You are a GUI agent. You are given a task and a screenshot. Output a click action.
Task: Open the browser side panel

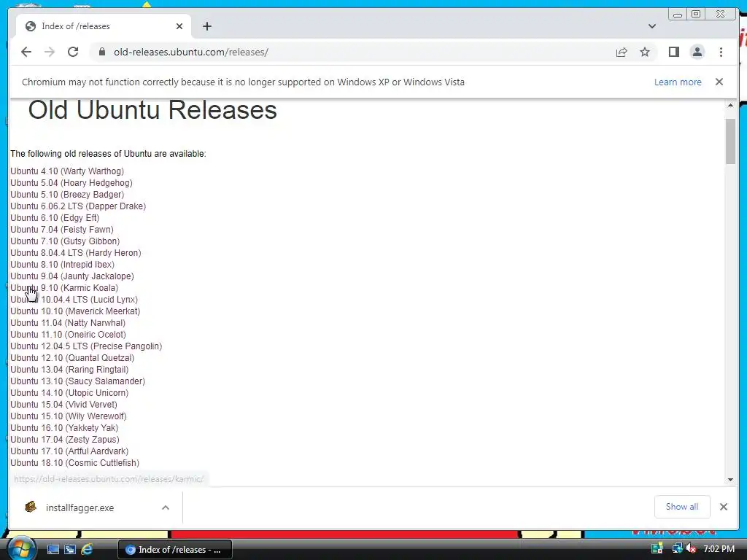[673, 52]
